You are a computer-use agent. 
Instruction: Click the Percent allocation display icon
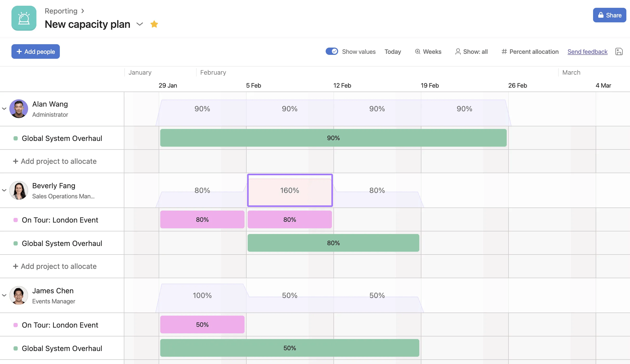click(x=504, y=51)
